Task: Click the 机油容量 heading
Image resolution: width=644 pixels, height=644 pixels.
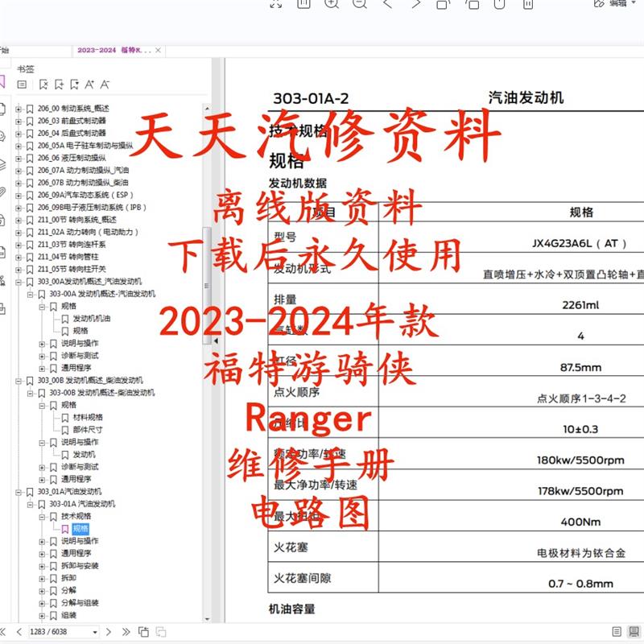Action: pyautogui.click(x=292, y=609)
